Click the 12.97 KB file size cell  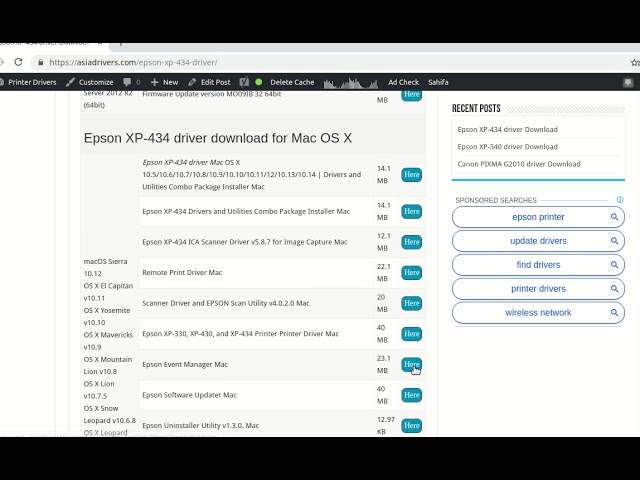[386, 426]
